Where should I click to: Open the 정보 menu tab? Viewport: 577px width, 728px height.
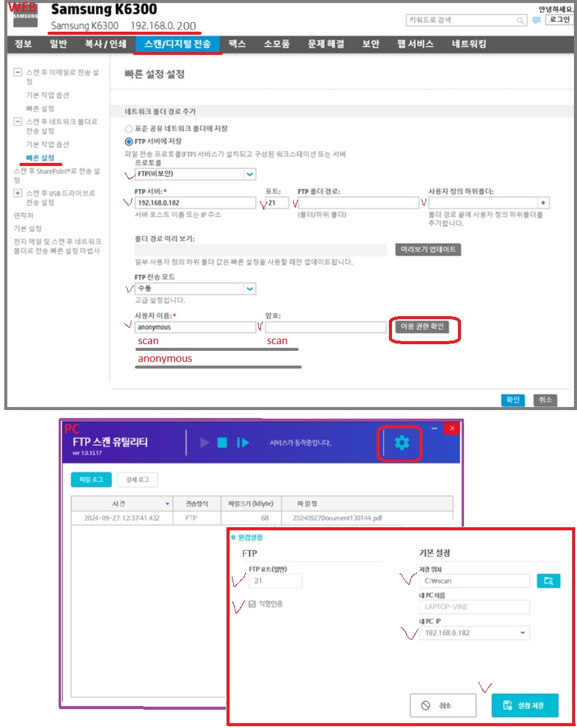point(23,44)
